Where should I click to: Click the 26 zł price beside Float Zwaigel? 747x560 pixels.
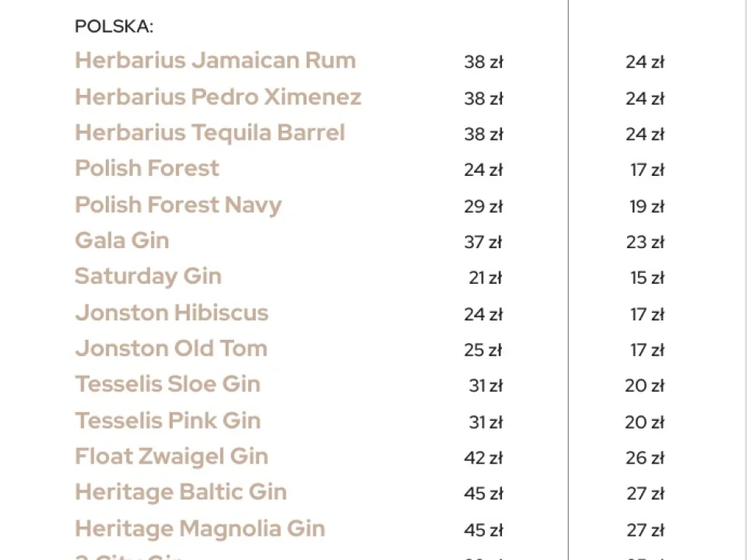[x=645, y=458]
